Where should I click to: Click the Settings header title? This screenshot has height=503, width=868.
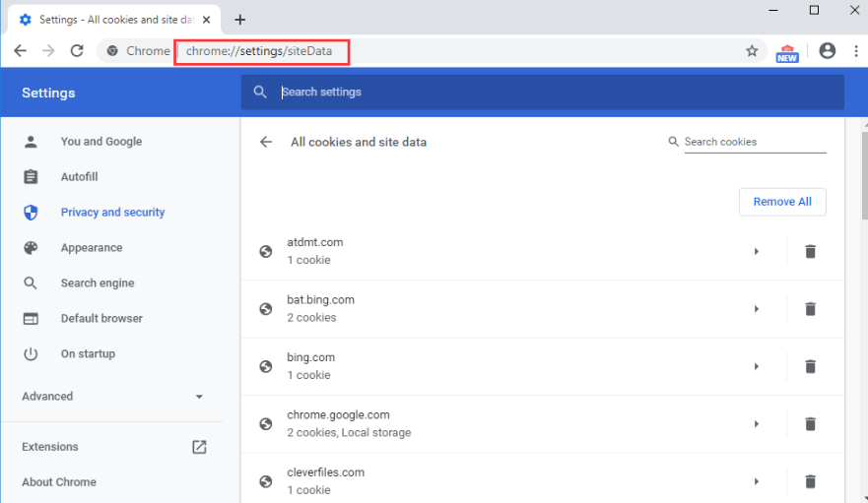48,93
